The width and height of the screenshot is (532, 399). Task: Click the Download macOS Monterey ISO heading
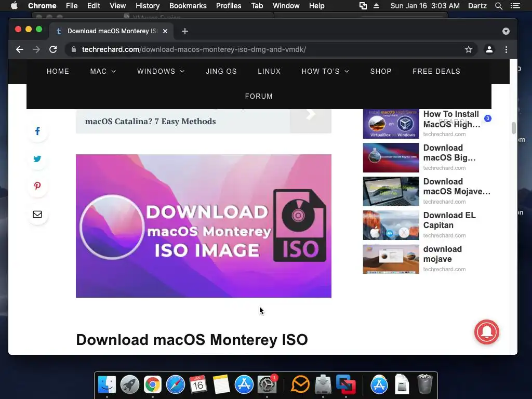tap(192, 340)
